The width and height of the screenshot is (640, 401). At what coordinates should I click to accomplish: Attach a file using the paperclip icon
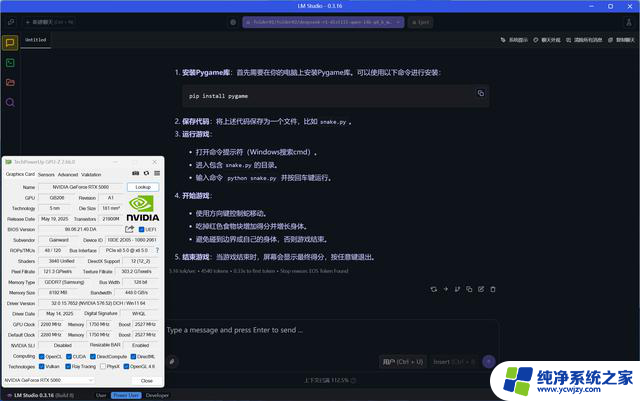coord(172,361)
